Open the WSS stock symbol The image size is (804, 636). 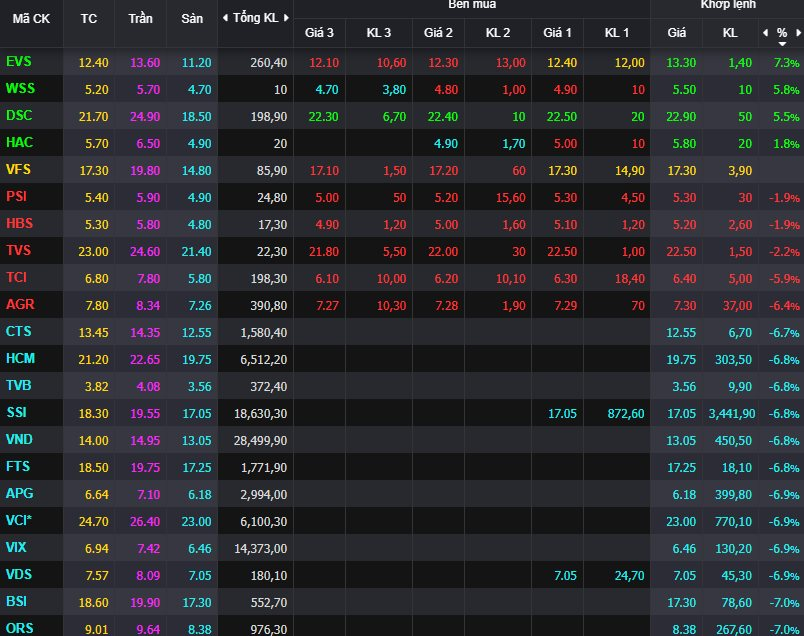click(x=20, y=88)
